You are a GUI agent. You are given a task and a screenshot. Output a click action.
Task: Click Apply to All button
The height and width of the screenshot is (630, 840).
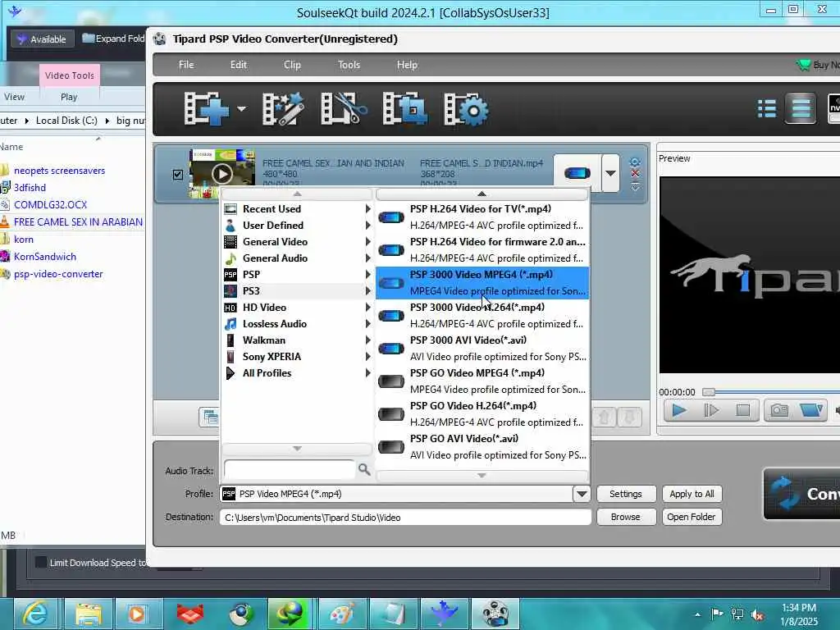coord(692,494)
